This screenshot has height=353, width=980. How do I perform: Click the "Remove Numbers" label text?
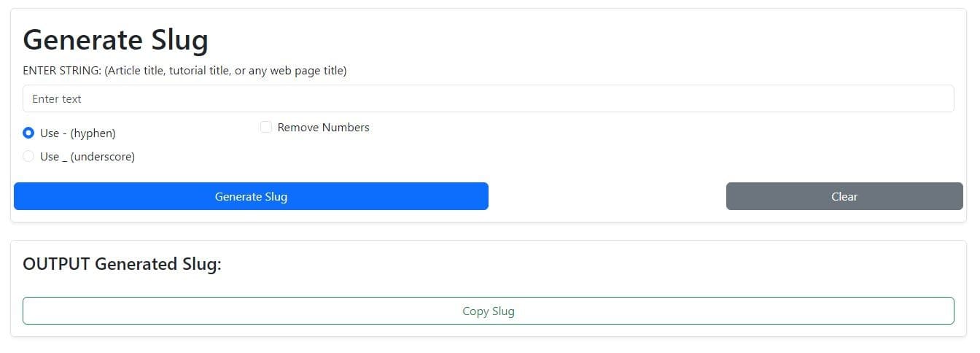coord(323,127)
